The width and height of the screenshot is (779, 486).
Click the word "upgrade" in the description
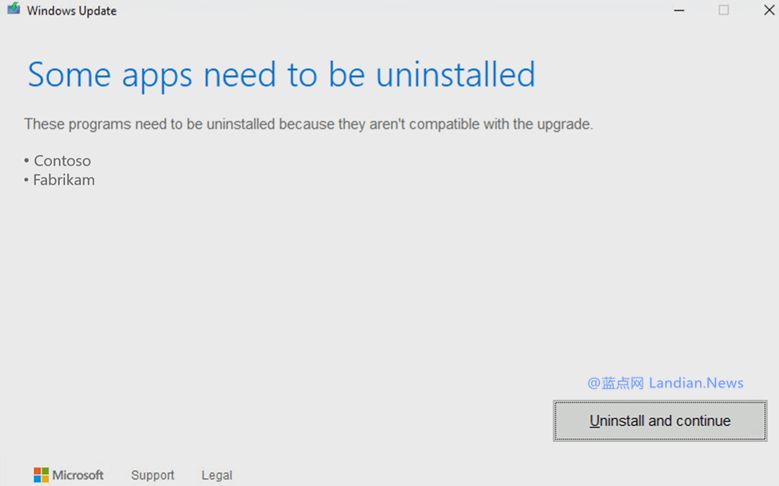tap(563, 125)
